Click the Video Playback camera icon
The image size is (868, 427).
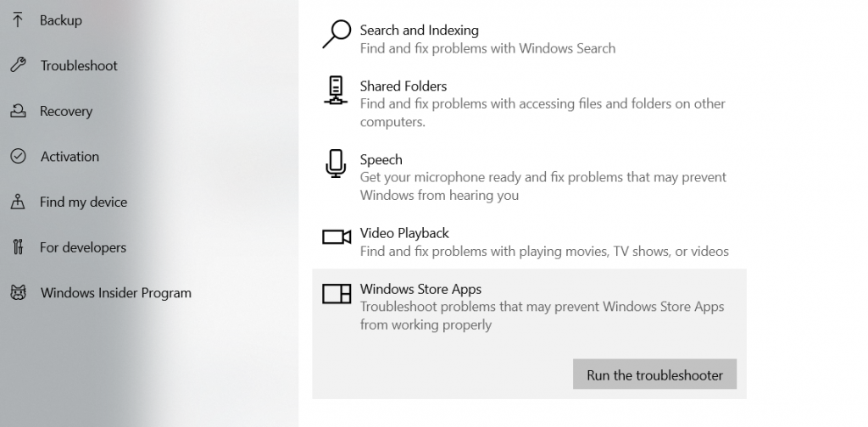point(337,237)
